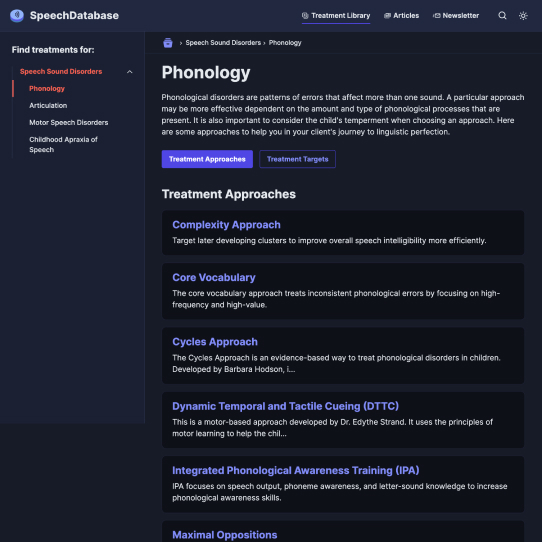Viewport: 542px width, 542px height.
Task: Open Motor Speech Disorders in sidebar
Action: [x=68, y=122]
